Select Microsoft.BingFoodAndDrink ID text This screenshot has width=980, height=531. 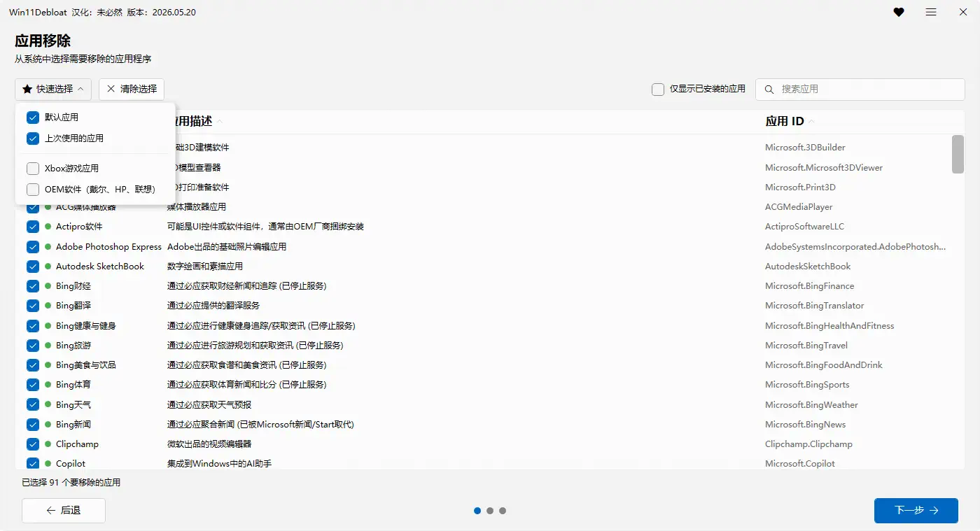point(824,365)
